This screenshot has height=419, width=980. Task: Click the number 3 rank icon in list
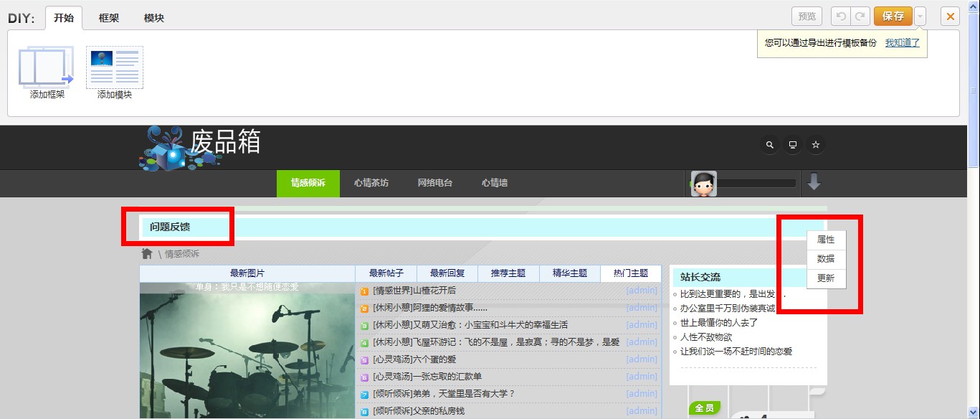click(x=364, y=326)
